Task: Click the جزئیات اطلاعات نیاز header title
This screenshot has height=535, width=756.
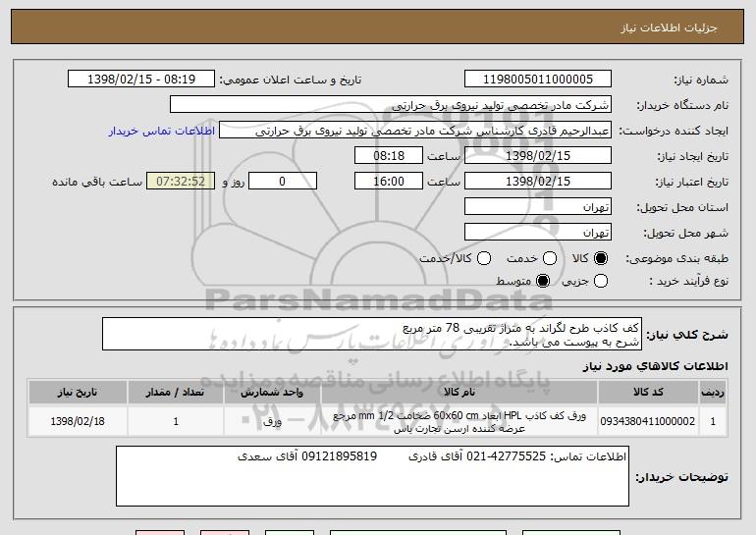Action: [x=669, y=27]
